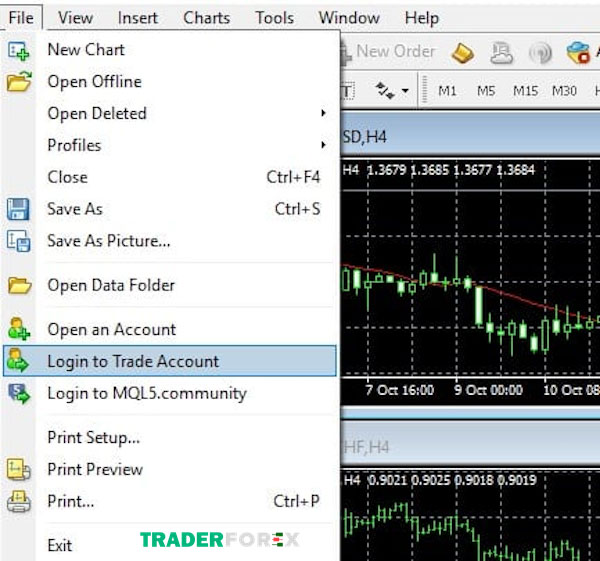600x561 pixels.
Task: Choose Login to MQL5.community entry
Action: 170,393
